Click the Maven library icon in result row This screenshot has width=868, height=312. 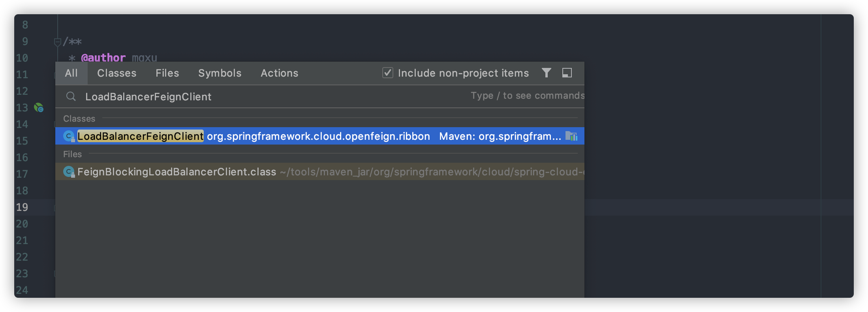pos(571,136)
